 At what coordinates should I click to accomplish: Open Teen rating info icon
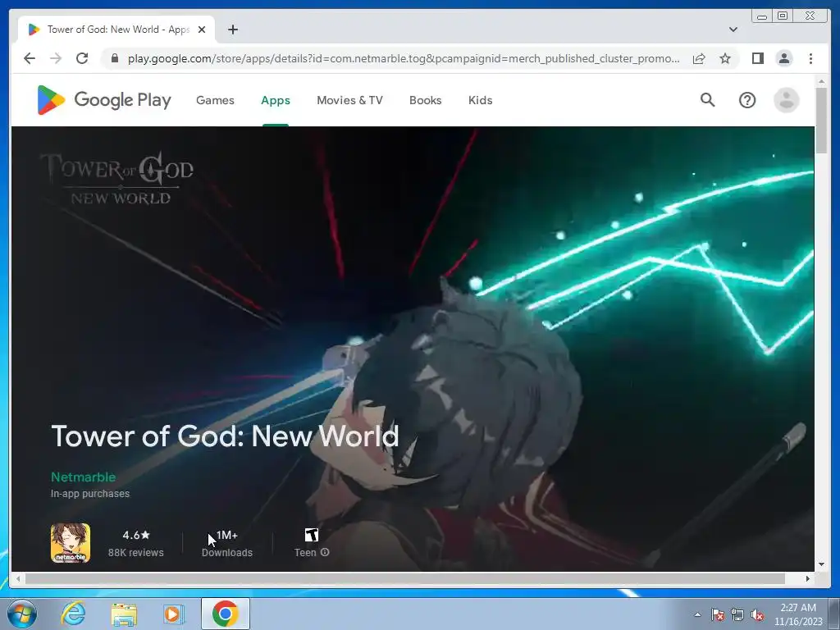(325, 552)
